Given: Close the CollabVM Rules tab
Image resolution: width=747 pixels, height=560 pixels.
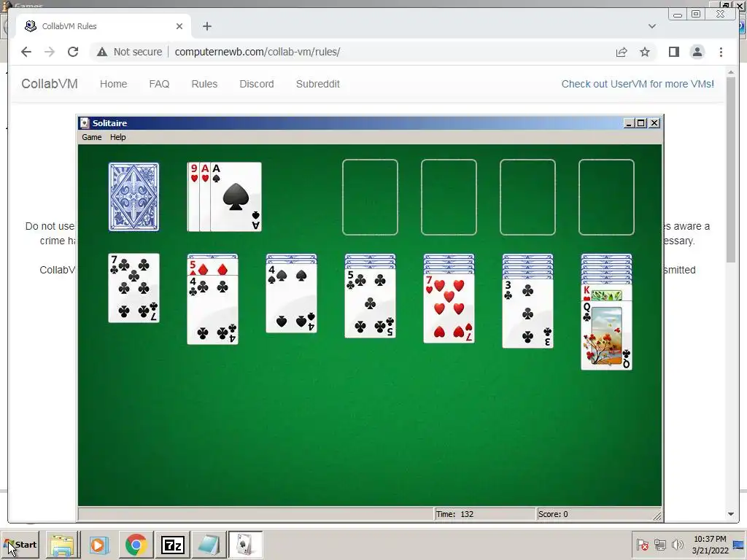Looking at the screenshot, I should click(x=179, y=26).
